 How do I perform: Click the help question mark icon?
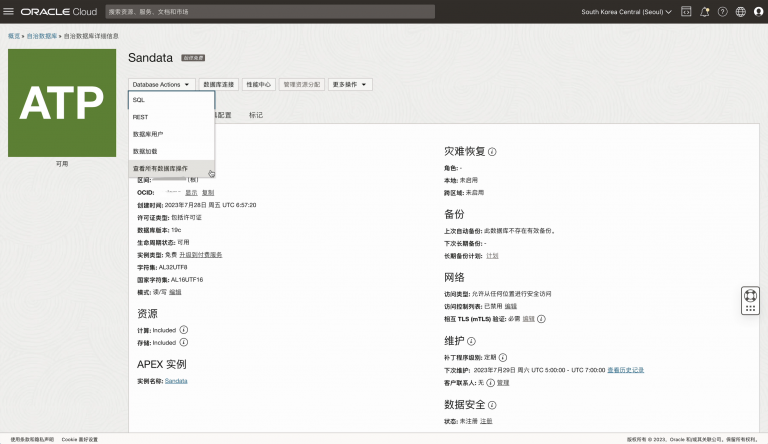722,12
